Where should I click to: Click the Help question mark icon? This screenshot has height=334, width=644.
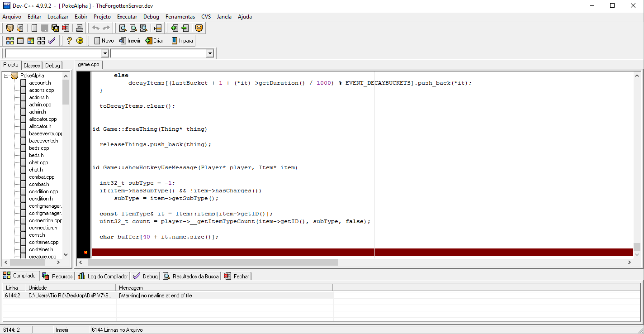coord(69,41)
